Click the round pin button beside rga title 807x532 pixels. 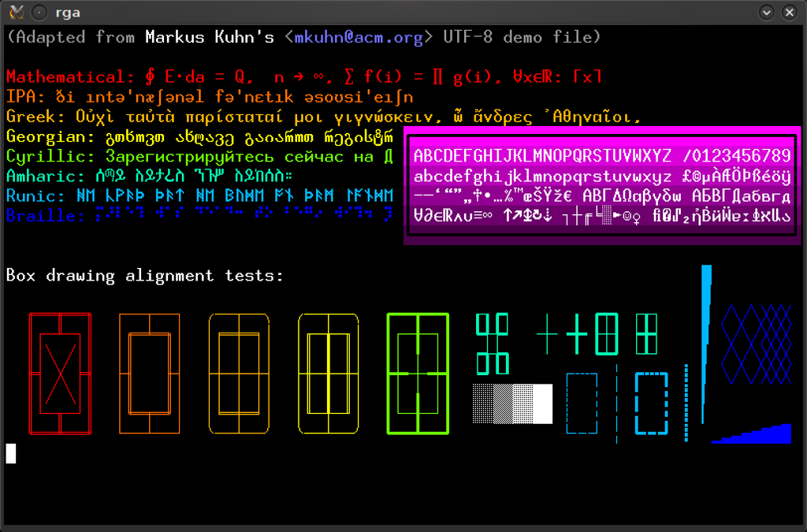coord(39,13)
